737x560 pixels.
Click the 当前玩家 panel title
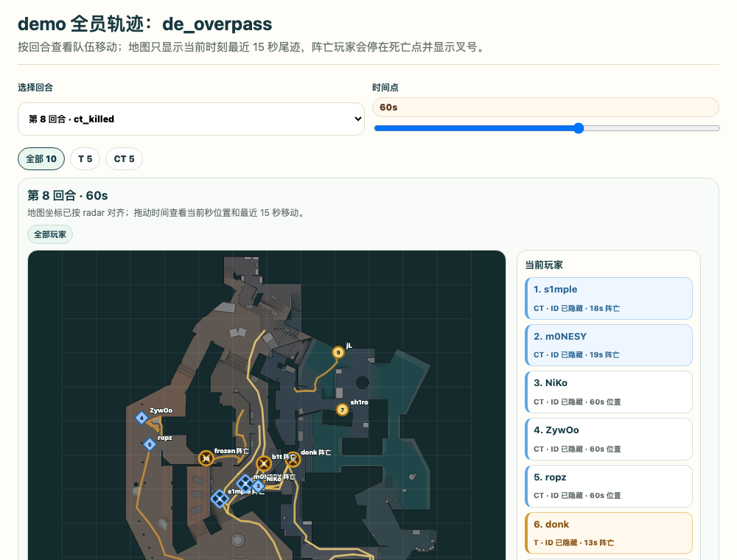pos(544,265)
